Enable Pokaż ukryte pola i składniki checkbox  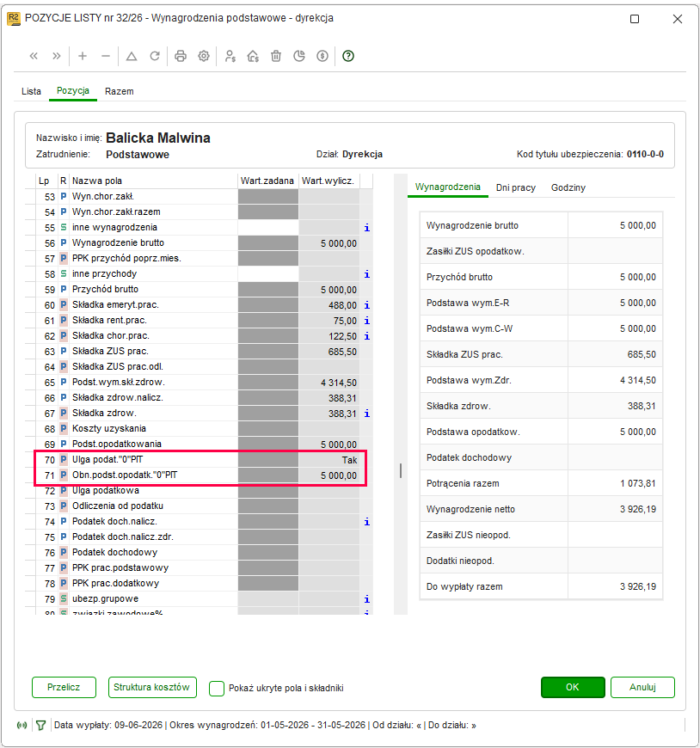217,688
